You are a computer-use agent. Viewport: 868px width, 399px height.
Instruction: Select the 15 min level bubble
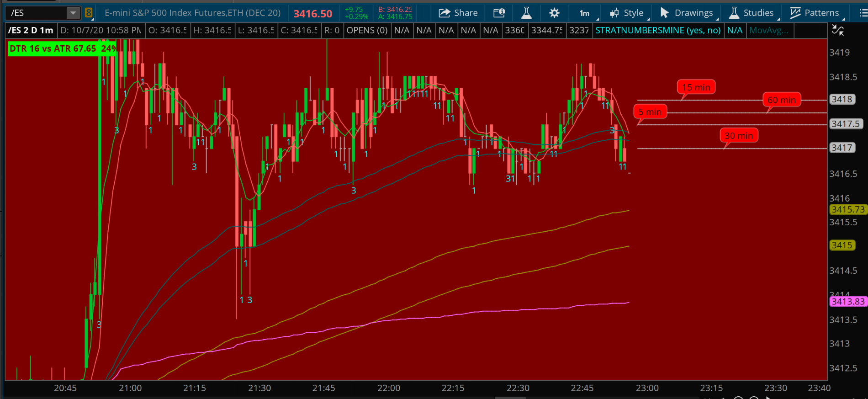coord(696,87)
